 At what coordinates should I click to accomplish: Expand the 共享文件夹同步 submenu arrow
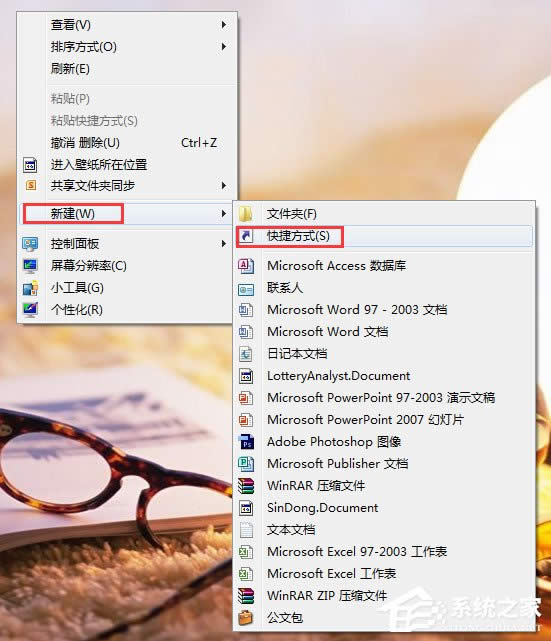pyautogui.click(x=224, y=186)
